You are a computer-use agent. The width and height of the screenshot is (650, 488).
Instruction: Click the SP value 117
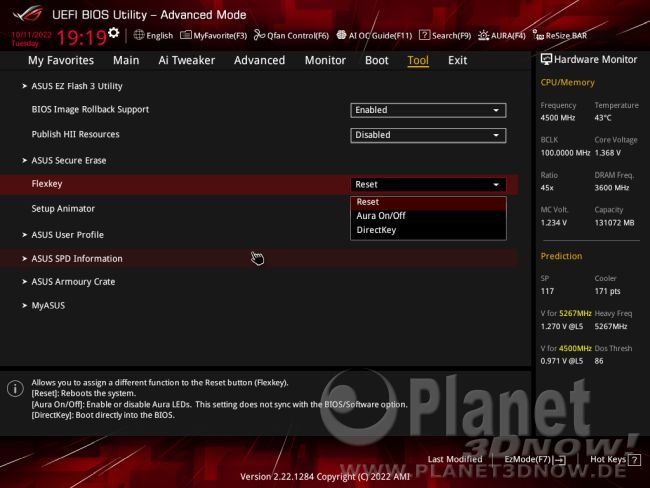click(547, 291)
